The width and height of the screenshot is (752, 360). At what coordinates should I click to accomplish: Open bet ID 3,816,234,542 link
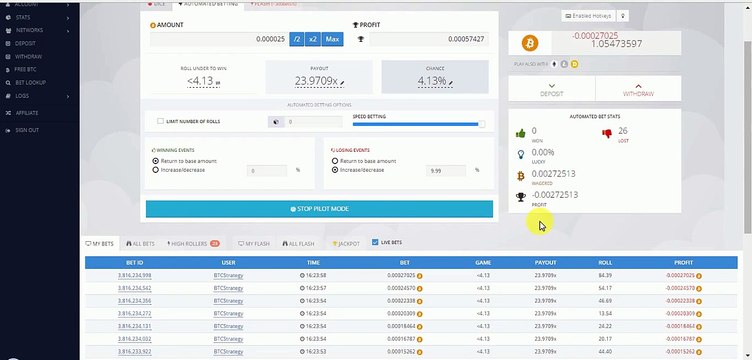click(x=134, y=288)
